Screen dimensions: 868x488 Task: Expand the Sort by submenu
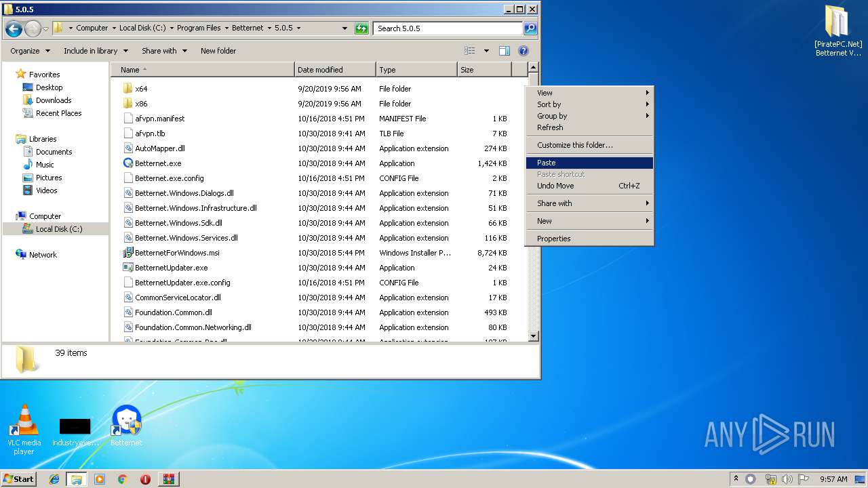click(589, 104)
